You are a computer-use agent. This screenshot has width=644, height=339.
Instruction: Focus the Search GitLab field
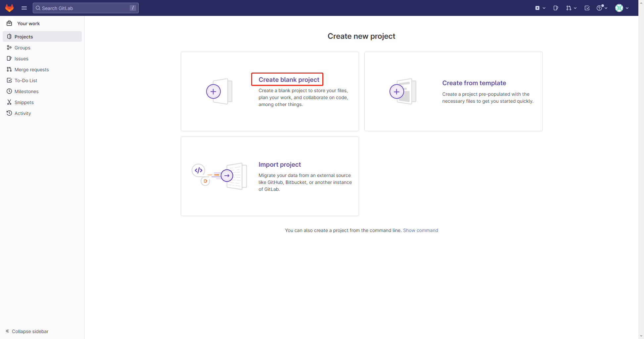[86, 8]
